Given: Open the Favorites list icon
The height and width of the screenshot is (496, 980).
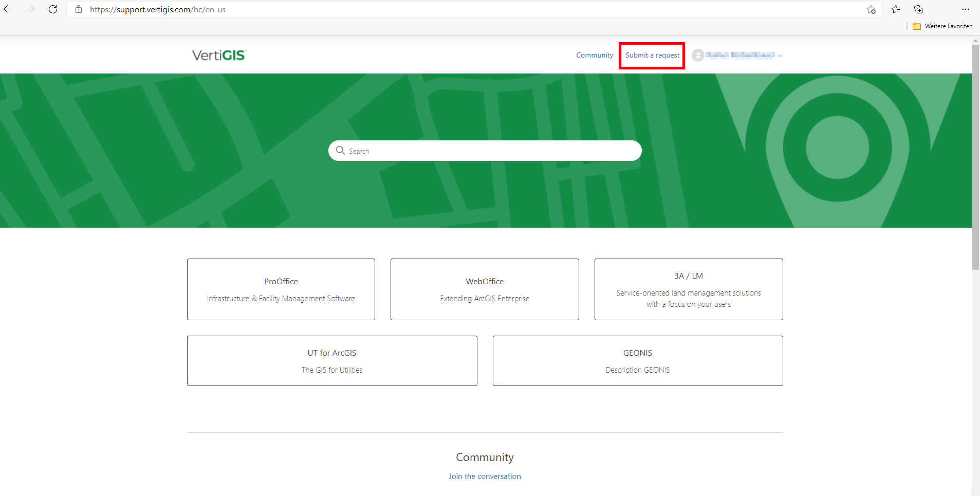Looking at the screenshot, I should point(896,9).
